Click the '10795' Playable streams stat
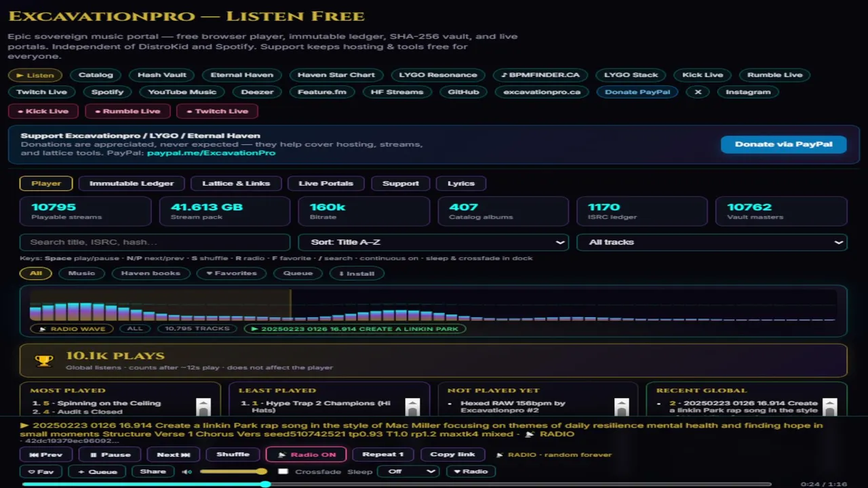868x488 pixels. click(x=85, y=211)
